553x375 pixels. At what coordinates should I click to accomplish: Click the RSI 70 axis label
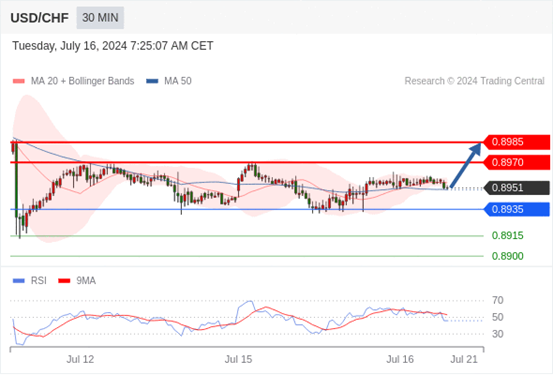click(x=498, y=301)
